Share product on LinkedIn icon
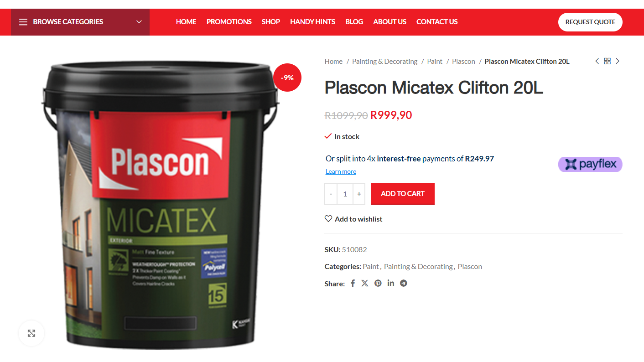Viewport: 644px width, 362px height. point(391,283)
